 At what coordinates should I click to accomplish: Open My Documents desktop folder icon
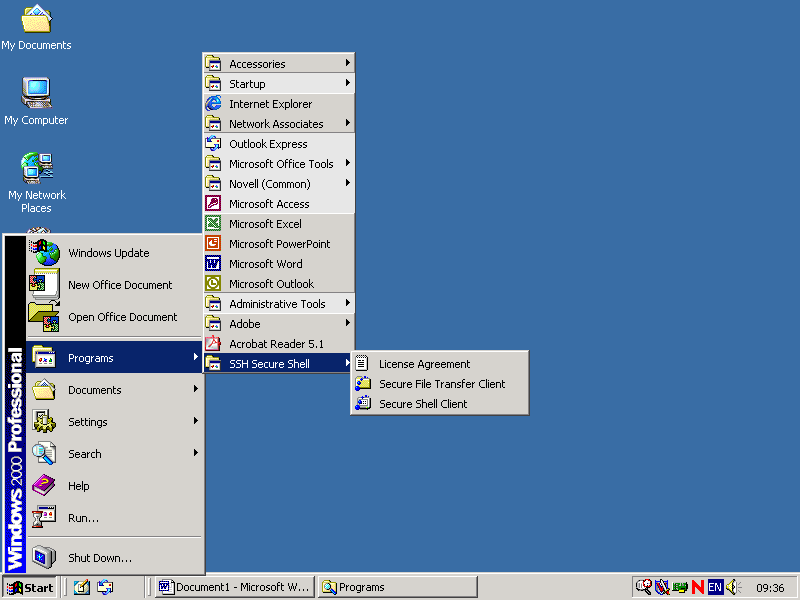[36, 20]
